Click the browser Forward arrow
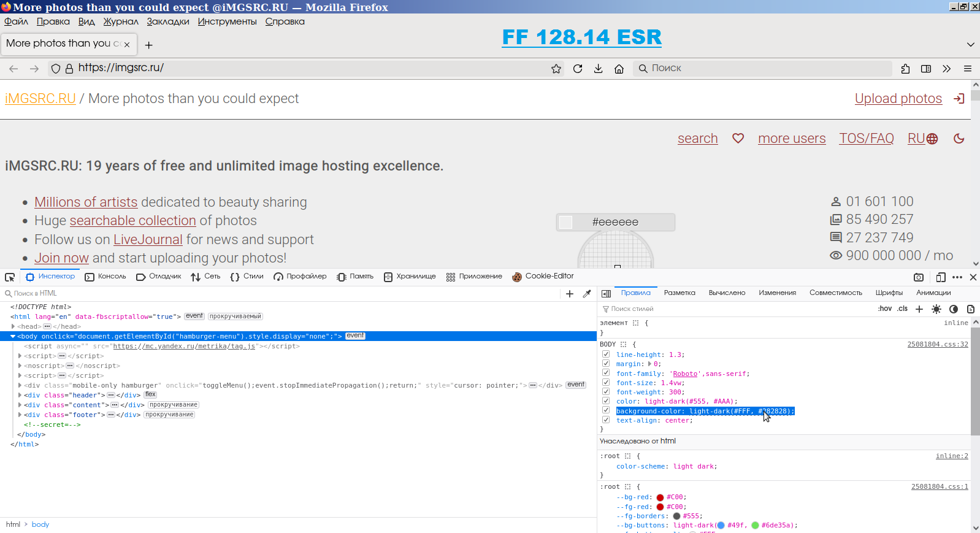980x533 pixels. point(34,69)
